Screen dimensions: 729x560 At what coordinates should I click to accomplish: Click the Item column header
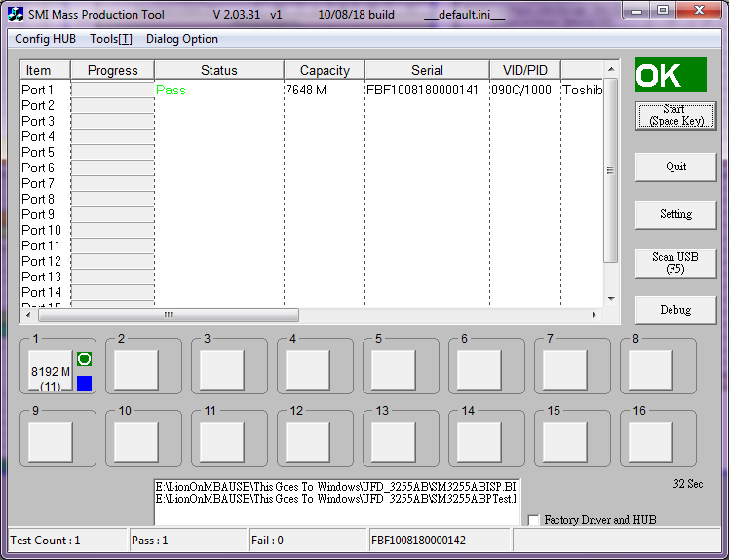[x=45, y=70]
